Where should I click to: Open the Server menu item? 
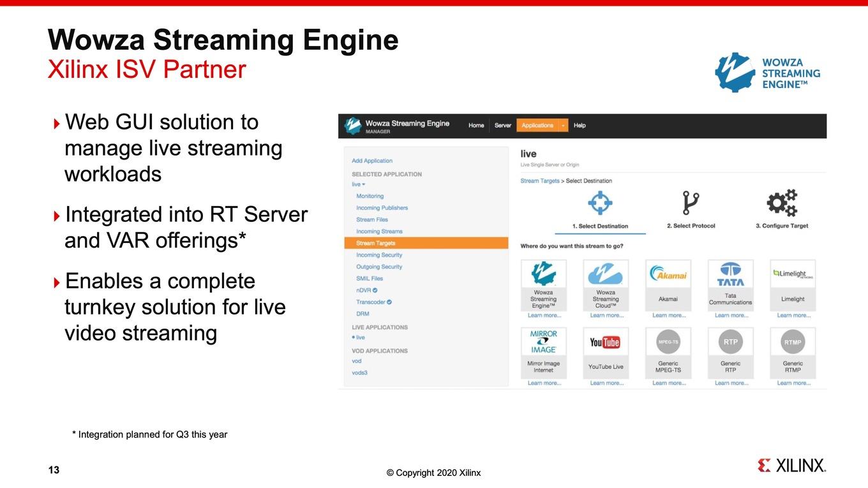click(x=503, y=126)
